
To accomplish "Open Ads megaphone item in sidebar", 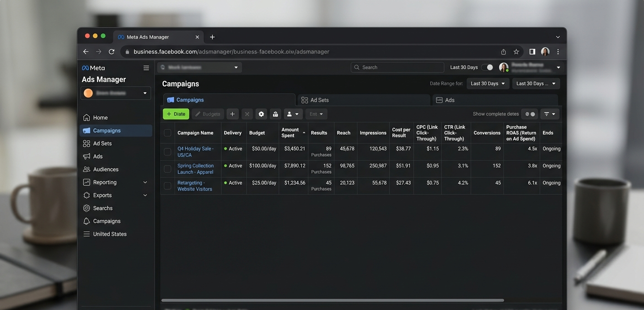I will coord(97,156).
